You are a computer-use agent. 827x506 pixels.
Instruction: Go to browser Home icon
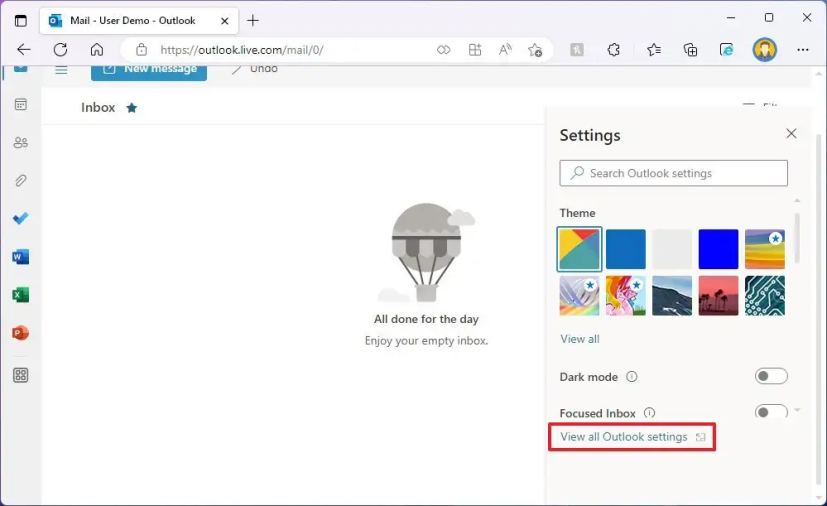click(x=97, y=50)
